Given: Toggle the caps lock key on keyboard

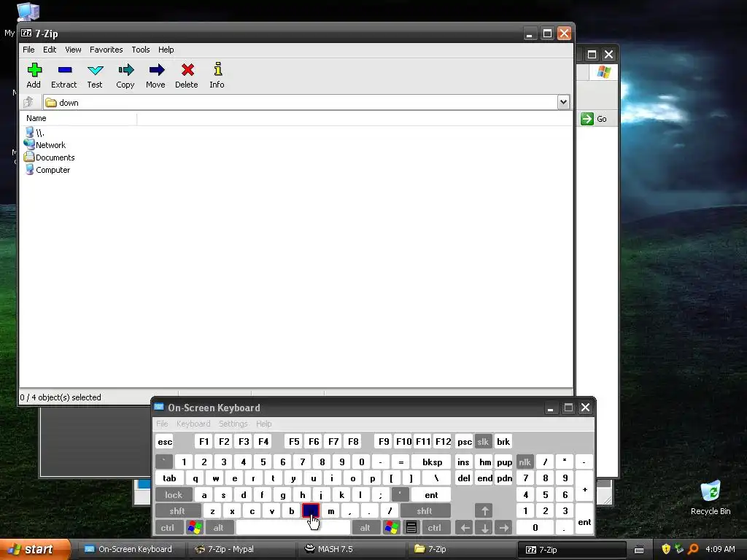Looking at the screenshot, I should point(174,495).
